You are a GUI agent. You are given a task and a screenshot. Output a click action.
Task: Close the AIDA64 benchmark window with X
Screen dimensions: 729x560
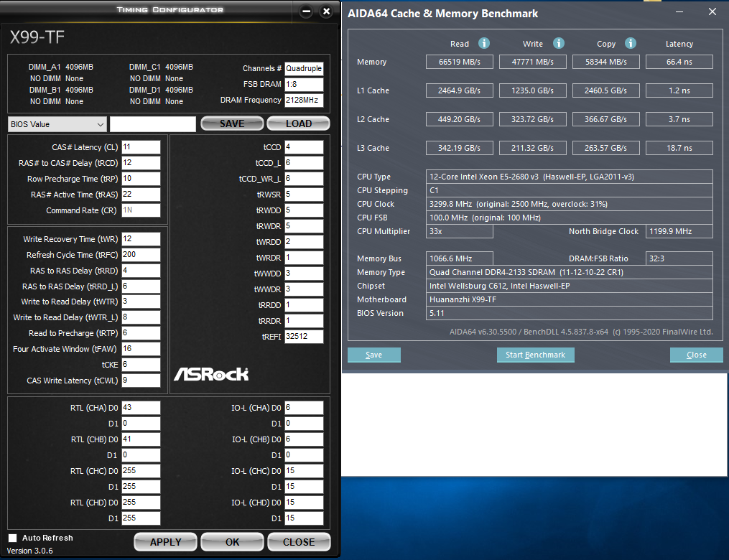pyautogui.click(x=712, y=11)
